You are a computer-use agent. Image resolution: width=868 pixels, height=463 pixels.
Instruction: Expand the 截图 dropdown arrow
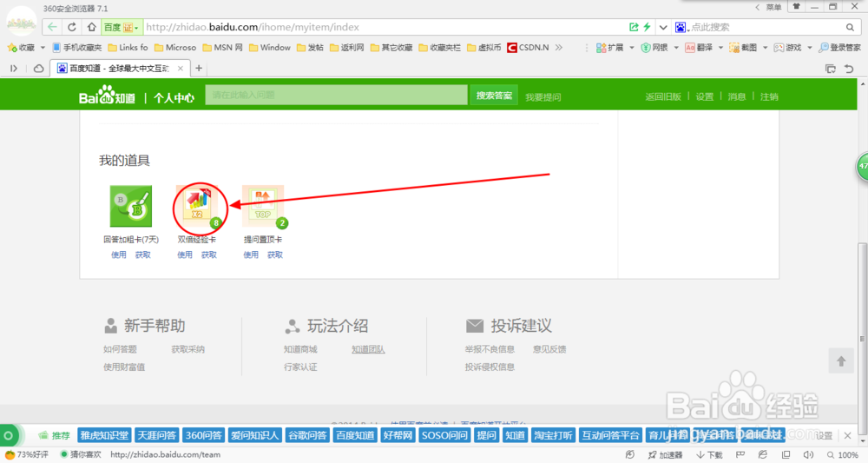point(765,48)
